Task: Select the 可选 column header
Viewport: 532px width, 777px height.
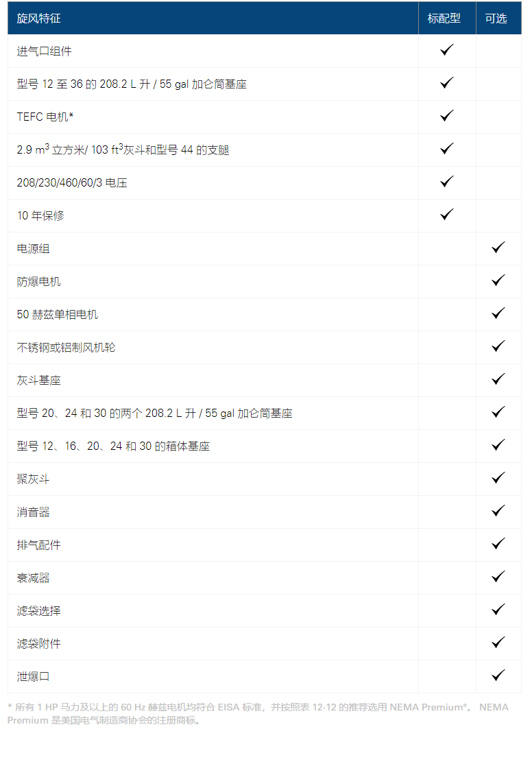Action: (496, 19)
